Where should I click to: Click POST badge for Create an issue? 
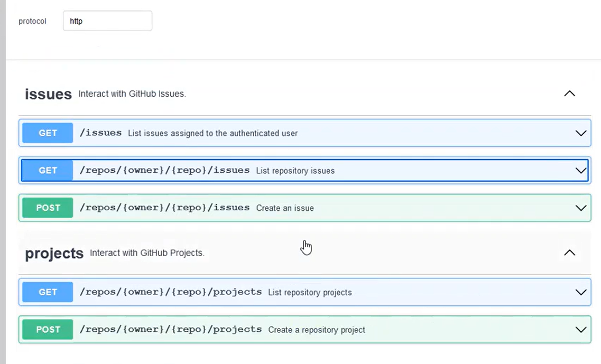[48, 208]
